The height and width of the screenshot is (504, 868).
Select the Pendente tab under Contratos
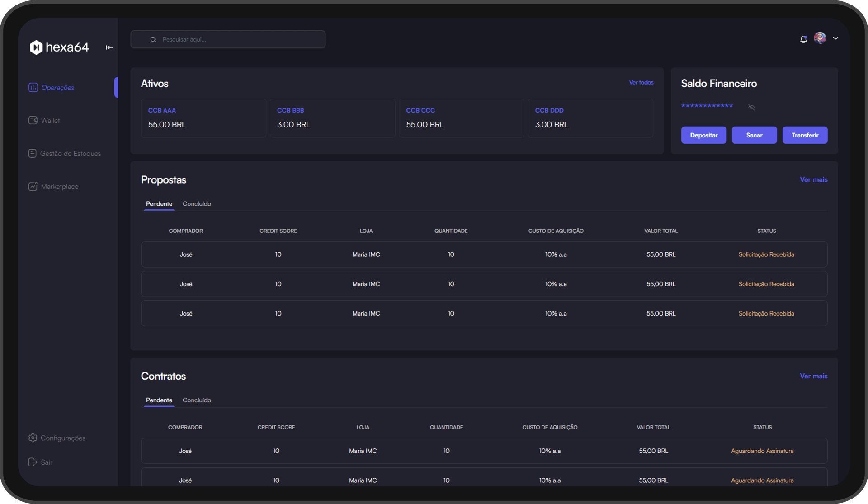159,400
